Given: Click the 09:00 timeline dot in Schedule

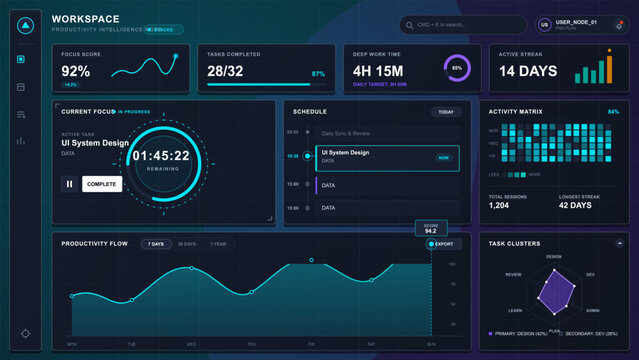Looking at the screenshot, I should 307,132.
